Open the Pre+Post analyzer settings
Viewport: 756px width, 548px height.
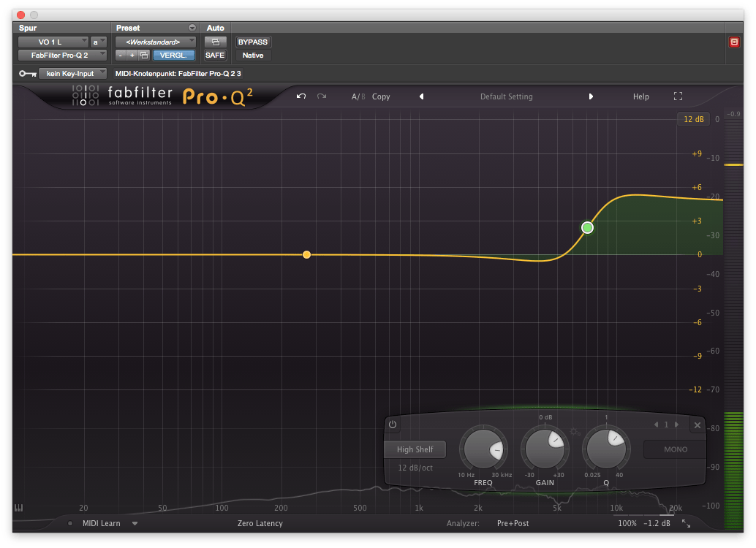point(513,523)
